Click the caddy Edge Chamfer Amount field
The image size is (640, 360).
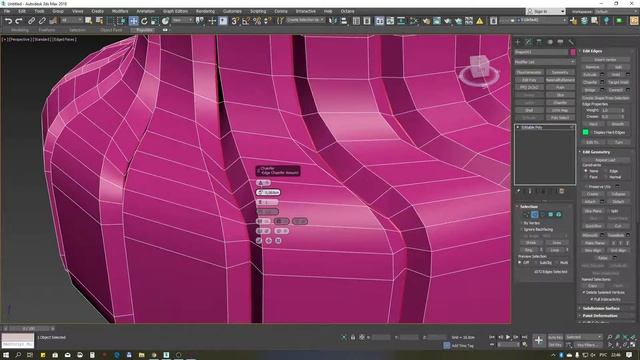(x=268, y=192)
